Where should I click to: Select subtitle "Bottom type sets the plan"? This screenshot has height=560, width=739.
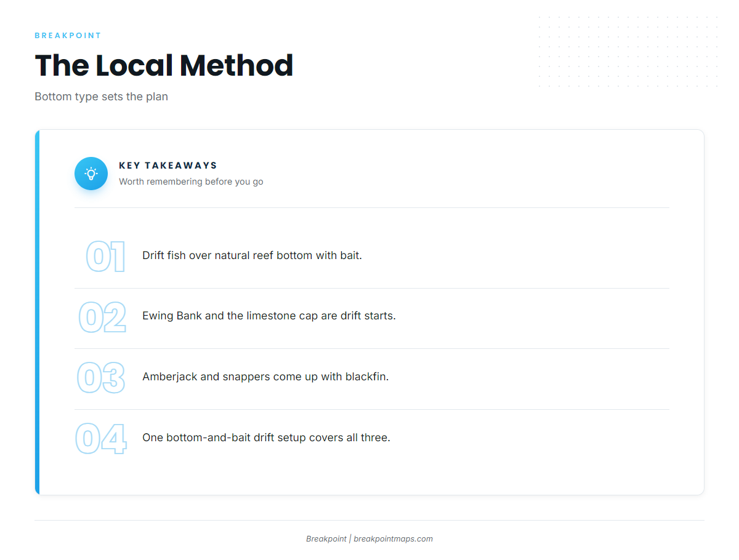pyautogui.click(x=101, y=97)
